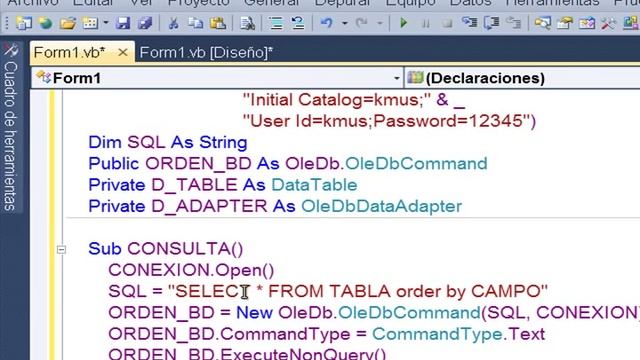Click OleDbDataAdapter in the D_ADAPTER declaration
This screenshot has height=360, width=640.
coord(381,206)
